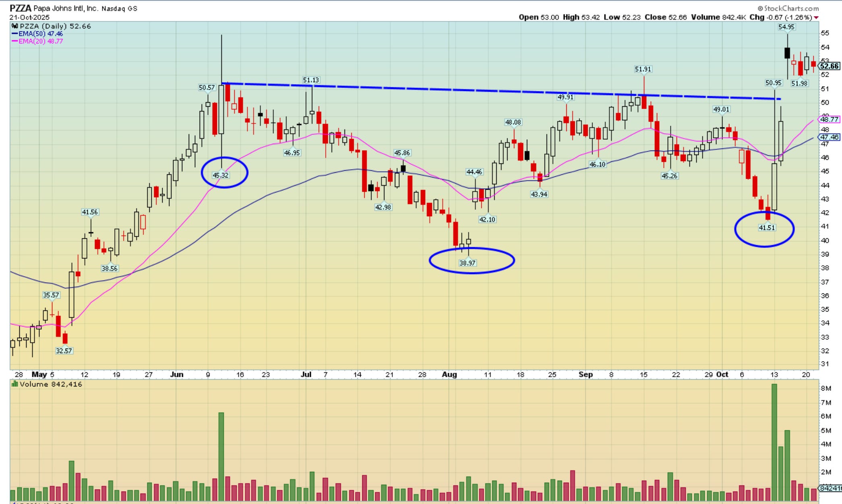842x504 pixels.
Task: Click the PZZA ticker symbol in header
Action: click(20, 8)
